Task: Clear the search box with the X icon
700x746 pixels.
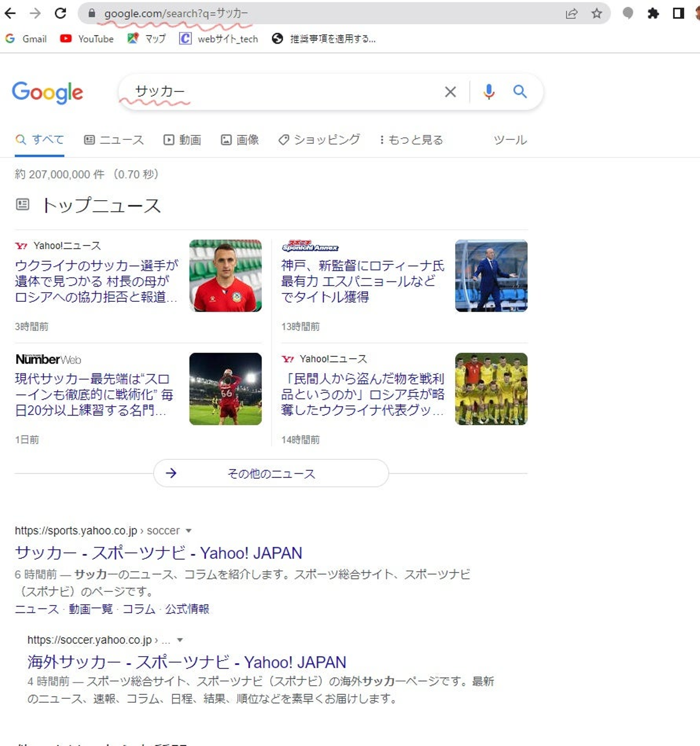Action: pos(450,91)
